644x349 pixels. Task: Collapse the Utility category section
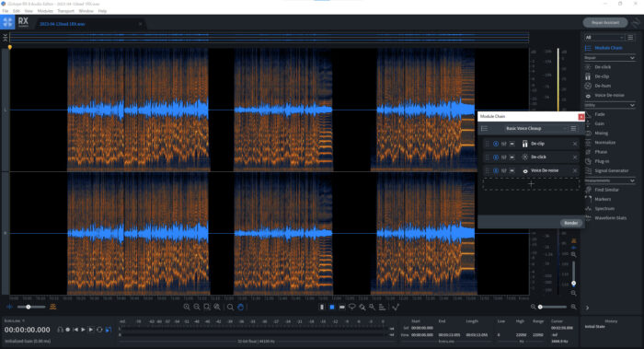pos(632,105)
